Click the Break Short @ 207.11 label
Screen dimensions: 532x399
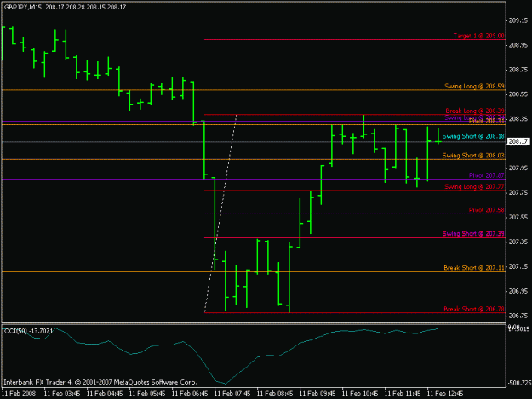tap(474, 268)
